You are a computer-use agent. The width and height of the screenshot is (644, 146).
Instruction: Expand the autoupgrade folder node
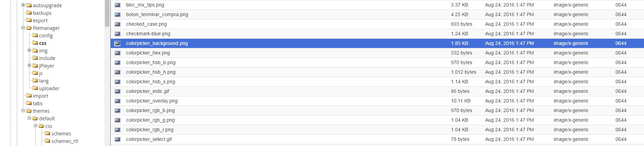23,5
